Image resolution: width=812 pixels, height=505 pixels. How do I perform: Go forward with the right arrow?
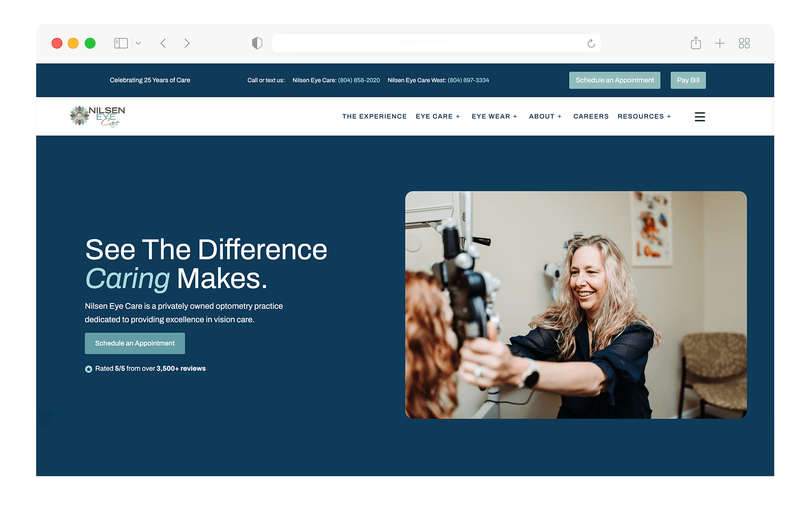click(187, 43)
